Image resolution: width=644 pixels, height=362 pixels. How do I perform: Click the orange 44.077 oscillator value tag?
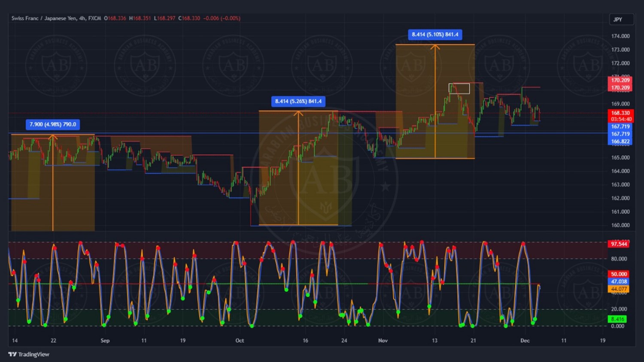click(x=619, y=289)
